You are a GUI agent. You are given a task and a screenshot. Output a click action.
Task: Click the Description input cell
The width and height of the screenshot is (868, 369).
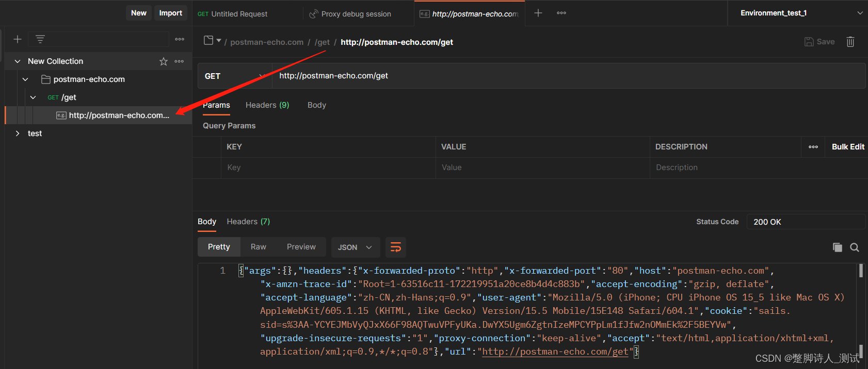(x=759, y=167)
